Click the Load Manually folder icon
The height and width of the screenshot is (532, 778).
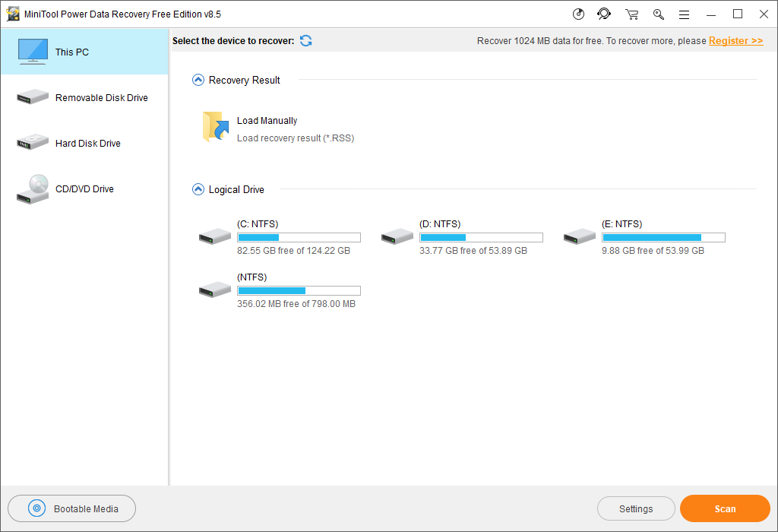(216, 127)
